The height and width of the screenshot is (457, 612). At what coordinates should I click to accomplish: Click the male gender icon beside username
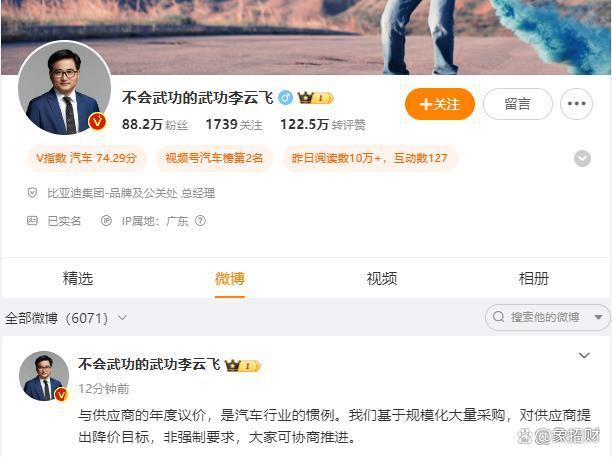[285, 98]
